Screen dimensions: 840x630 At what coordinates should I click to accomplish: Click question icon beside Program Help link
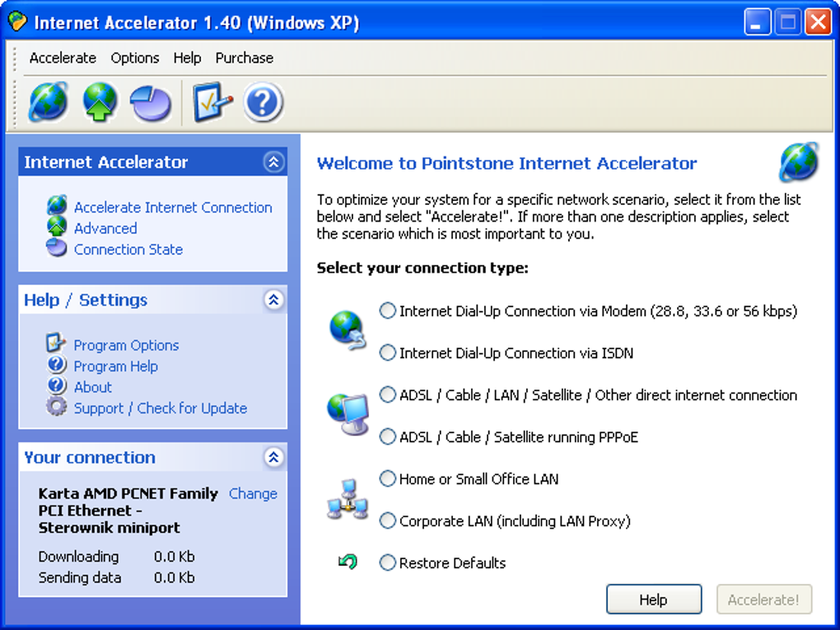56,365
